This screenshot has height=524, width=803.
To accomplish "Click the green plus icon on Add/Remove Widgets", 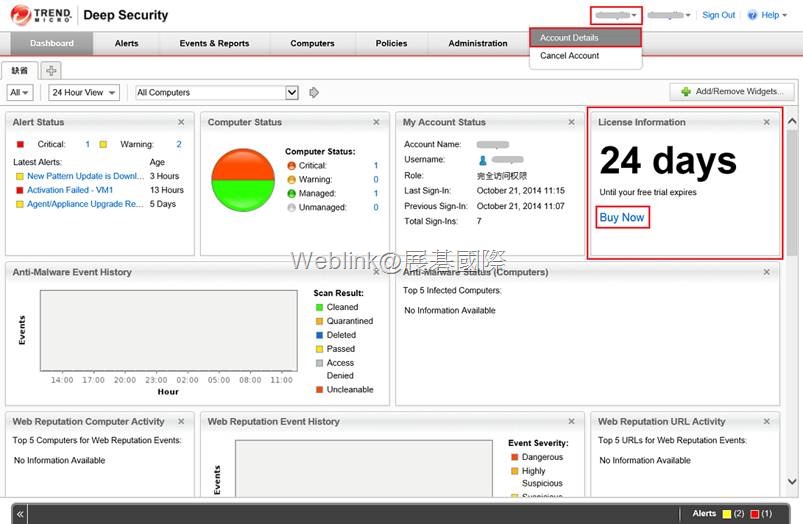I will coord(686,92).
